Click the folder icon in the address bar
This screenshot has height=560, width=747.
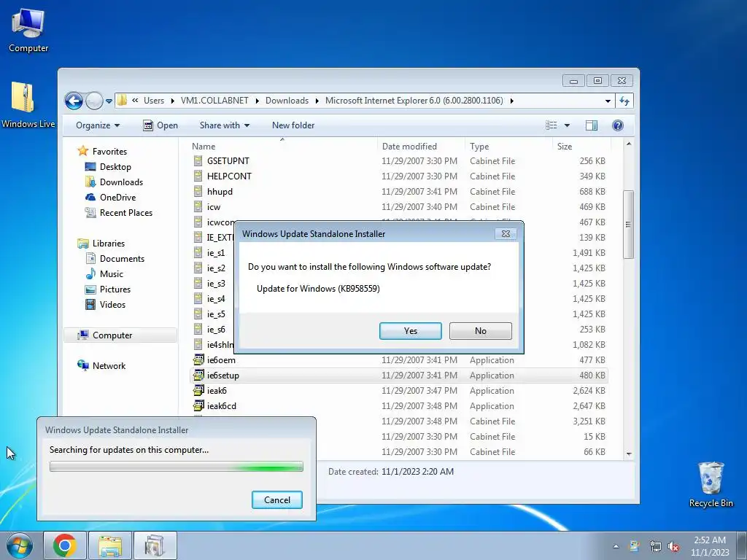click(x=123, y=101)
